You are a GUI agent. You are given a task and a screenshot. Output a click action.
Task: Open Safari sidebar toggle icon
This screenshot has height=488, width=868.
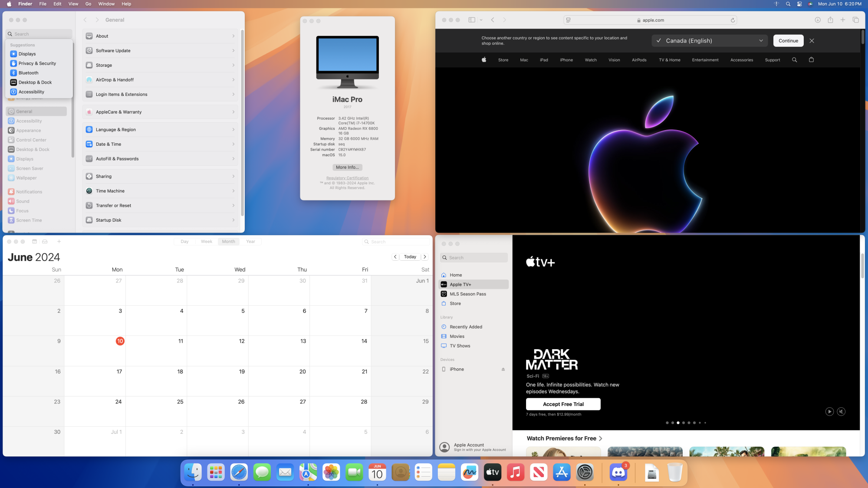pos(472,20)
